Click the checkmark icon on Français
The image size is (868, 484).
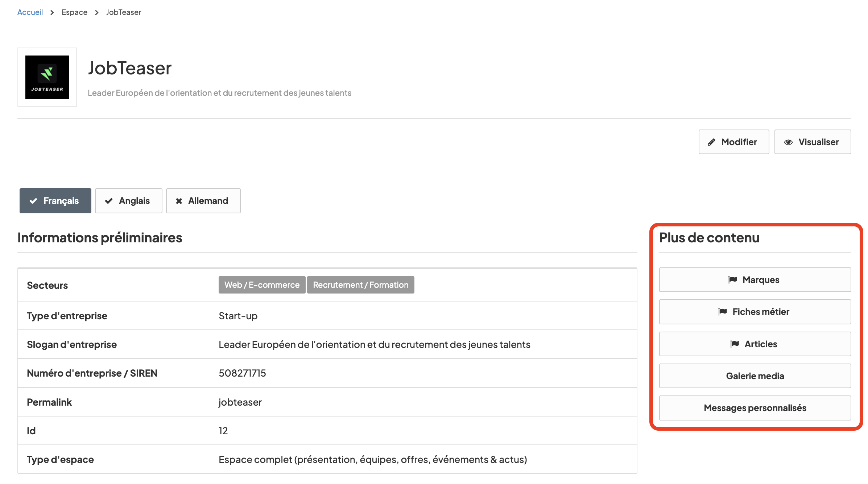click(x=33, y=201)
